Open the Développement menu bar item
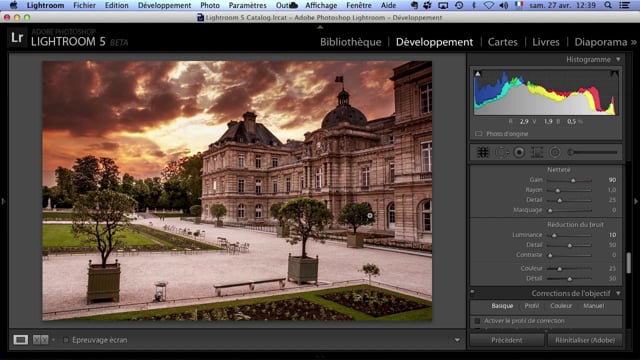This screenshot has height=360, width=640. click(x=164, y=5)
